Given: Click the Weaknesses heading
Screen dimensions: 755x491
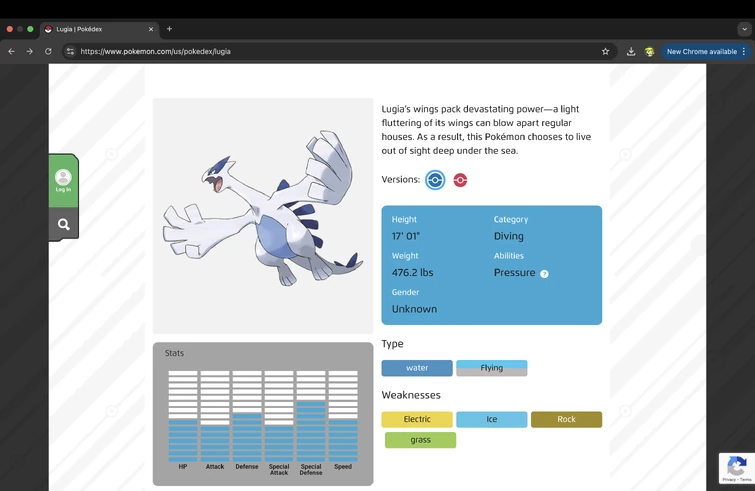Looking at the screenshot, I should tap(411, 395).
